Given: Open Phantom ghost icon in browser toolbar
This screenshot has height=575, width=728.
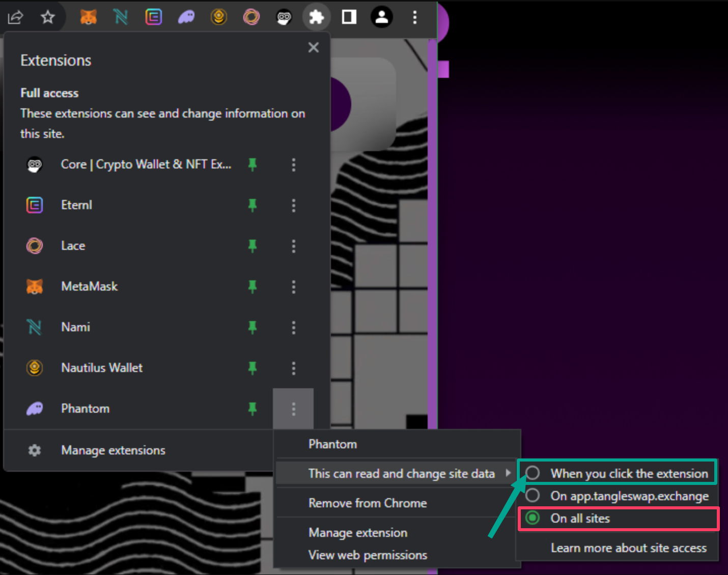Looking at the screenshot, I should click(x=186, y=17).
